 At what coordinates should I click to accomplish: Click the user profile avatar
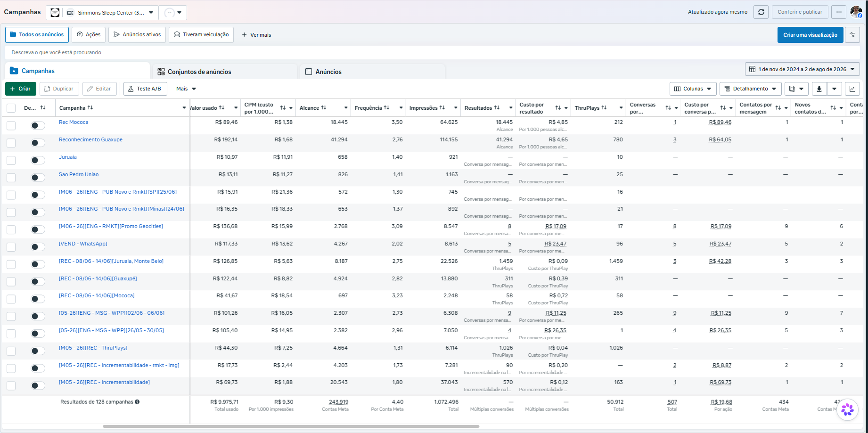856,12
